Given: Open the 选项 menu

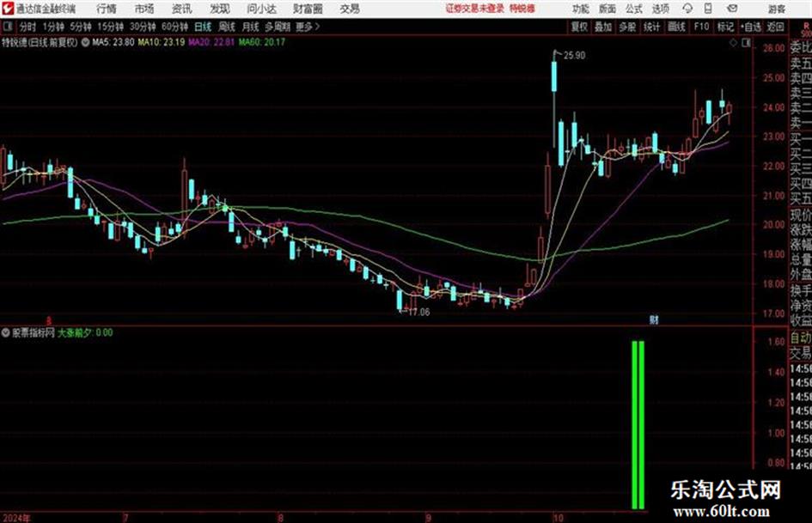Looking at the screenshot, I should (661, 9).
